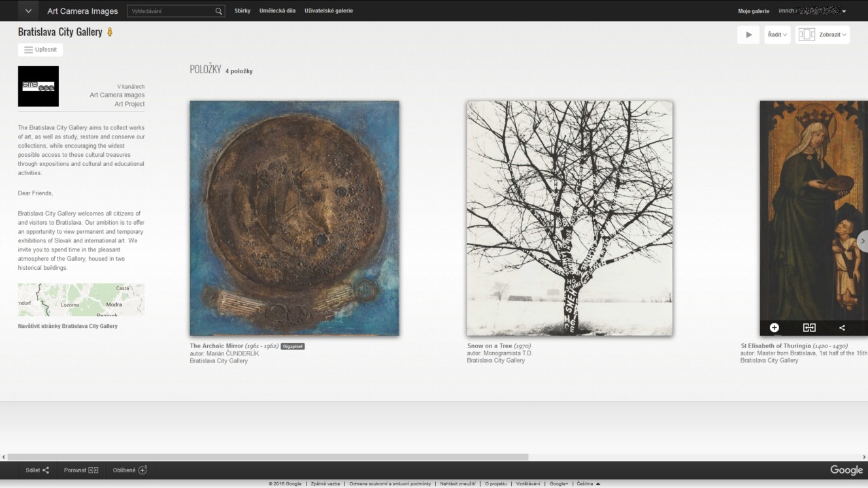Viewport: 868px width, 488px height.
Task: Open the top-left chevron menu
Action: click(x=28, y=11)
